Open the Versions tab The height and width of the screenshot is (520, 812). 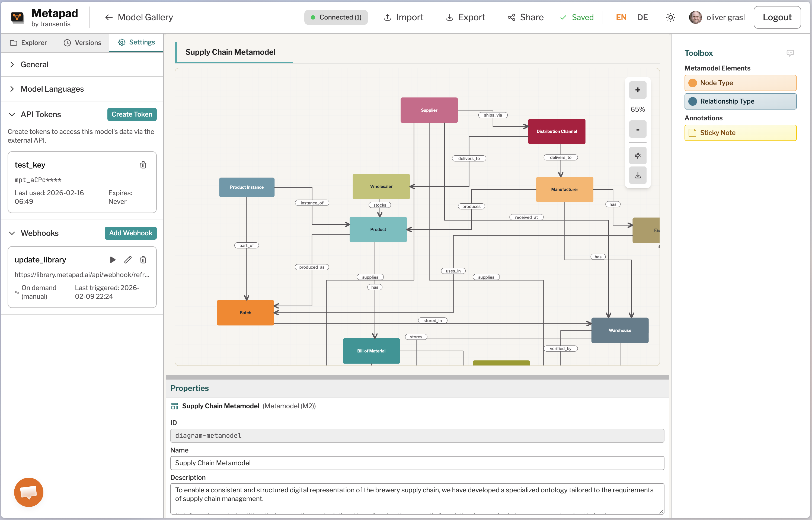click(82, 43)
